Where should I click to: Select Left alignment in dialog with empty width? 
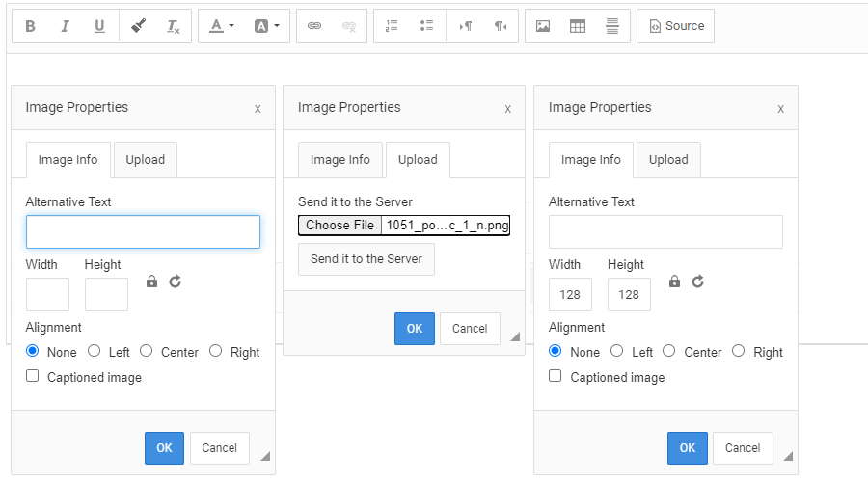click(x=94, y=351)
